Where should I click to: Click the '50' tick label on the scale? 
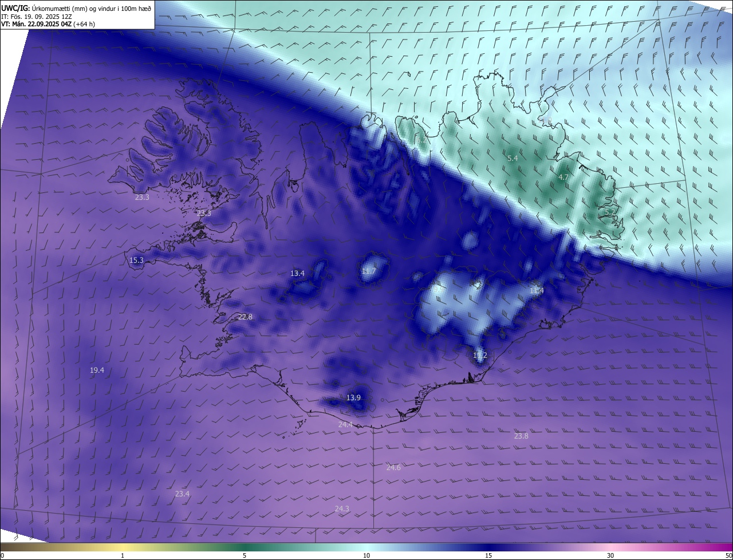point(728,555)
